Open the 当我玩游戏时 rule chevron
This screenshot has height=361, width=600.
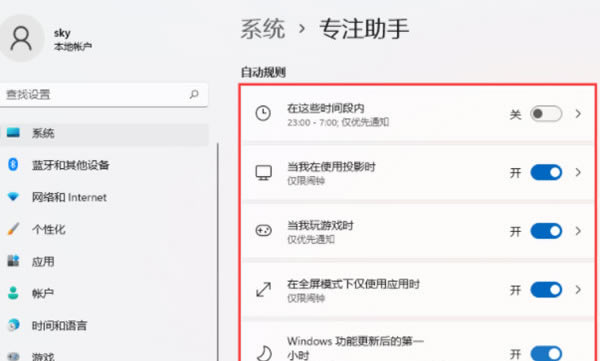click(578, 231)
